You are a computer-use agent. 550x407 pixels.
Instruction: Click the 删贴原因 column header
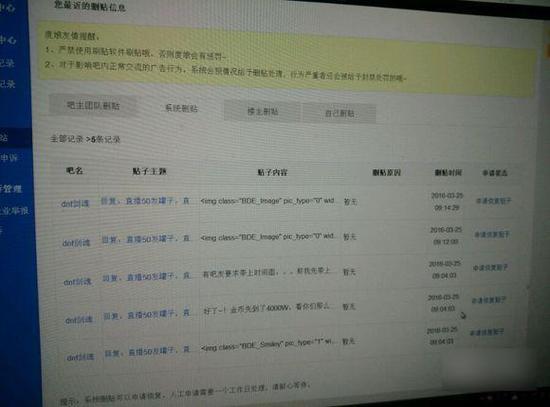[387, 172]
